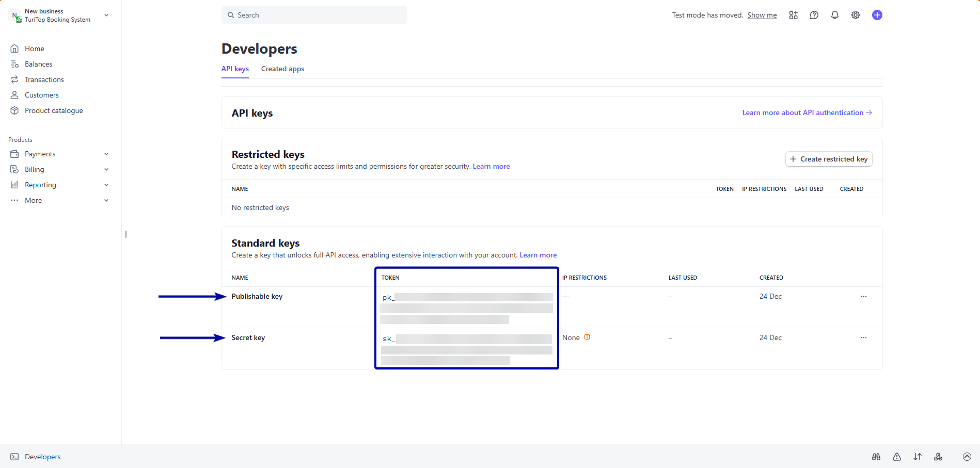This screenshot has height=468, width=980.
Task: Open the notifications bell
Action: [x=834, y=15]
